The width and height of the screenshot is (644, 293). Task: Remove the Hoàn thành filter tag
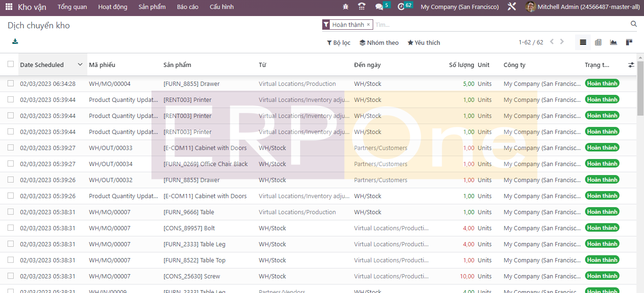coord(368,25)
